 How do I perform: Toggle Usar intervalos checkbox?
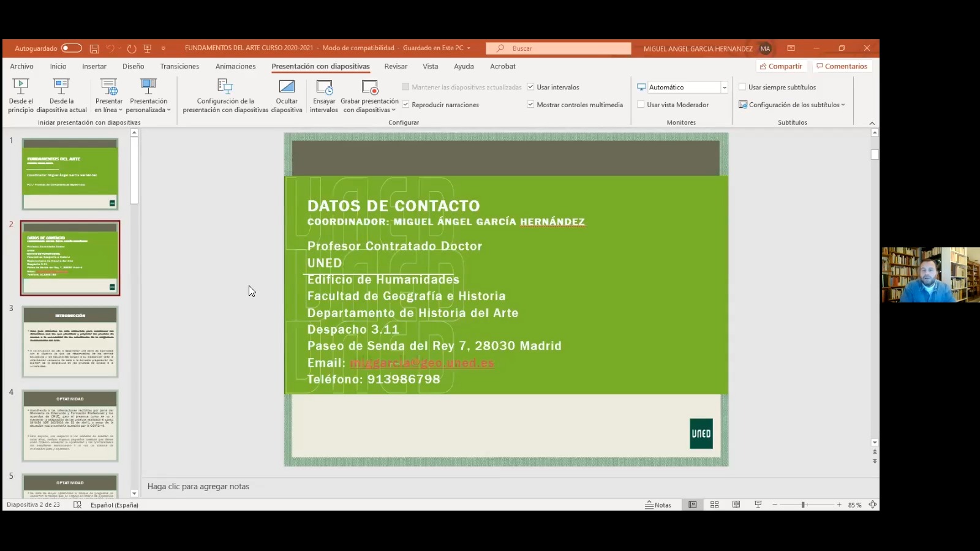click(x=530, y=87)
